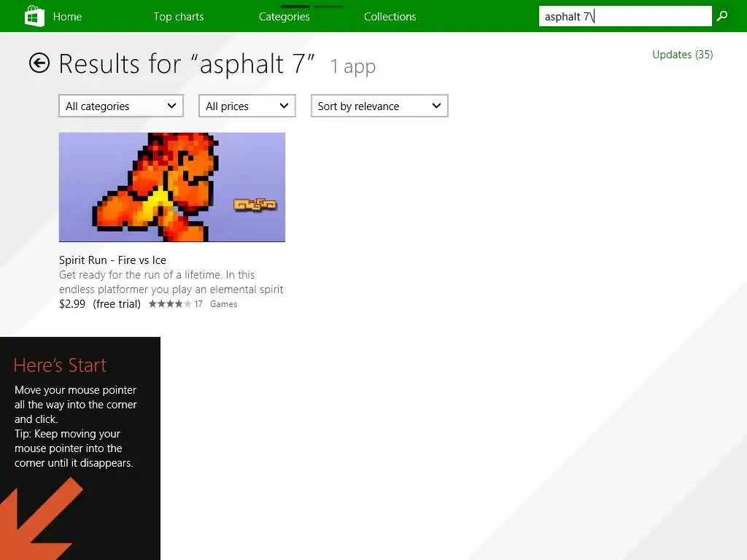
Task: Open the Collections tab
Action: point(390,17)
